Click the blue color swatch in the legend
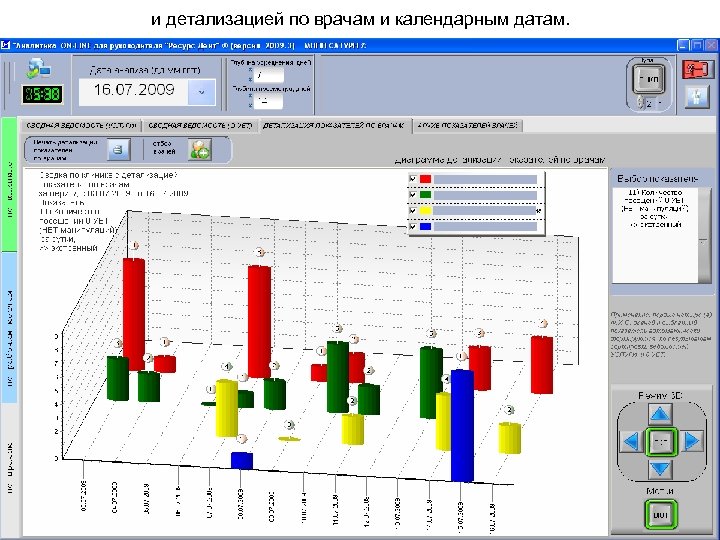The width and height of the screenshot is (720, 540). (426, 227)
